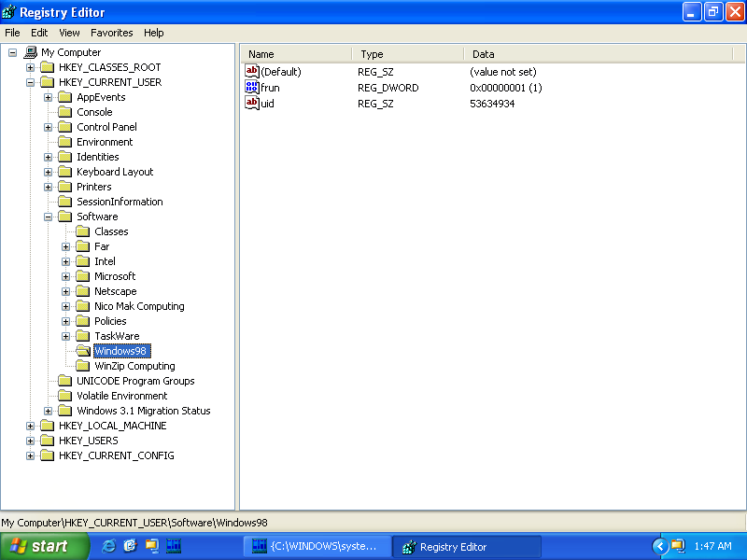Click the data value 53634934

click(x=492, y=104)
